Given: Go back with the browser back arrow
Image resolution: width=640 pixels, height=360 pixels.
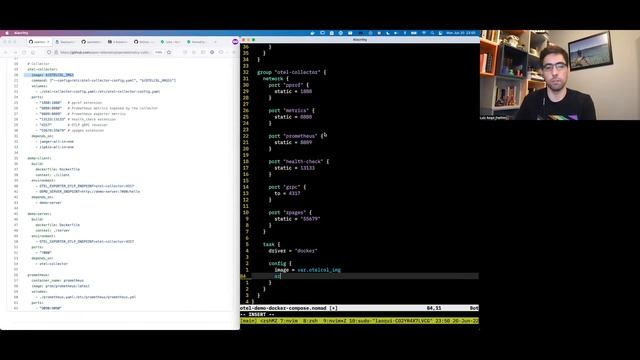Looking at the screenshot, I should [6, 52].
